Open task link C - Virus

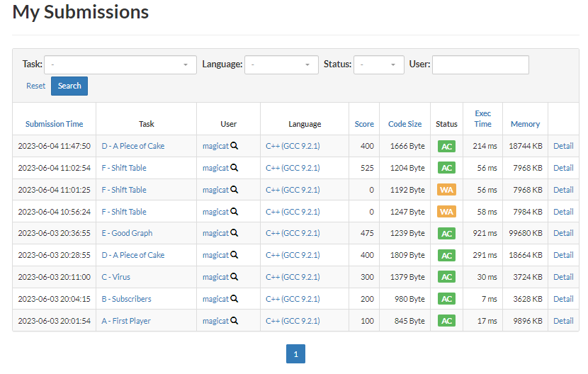(116, 277)
